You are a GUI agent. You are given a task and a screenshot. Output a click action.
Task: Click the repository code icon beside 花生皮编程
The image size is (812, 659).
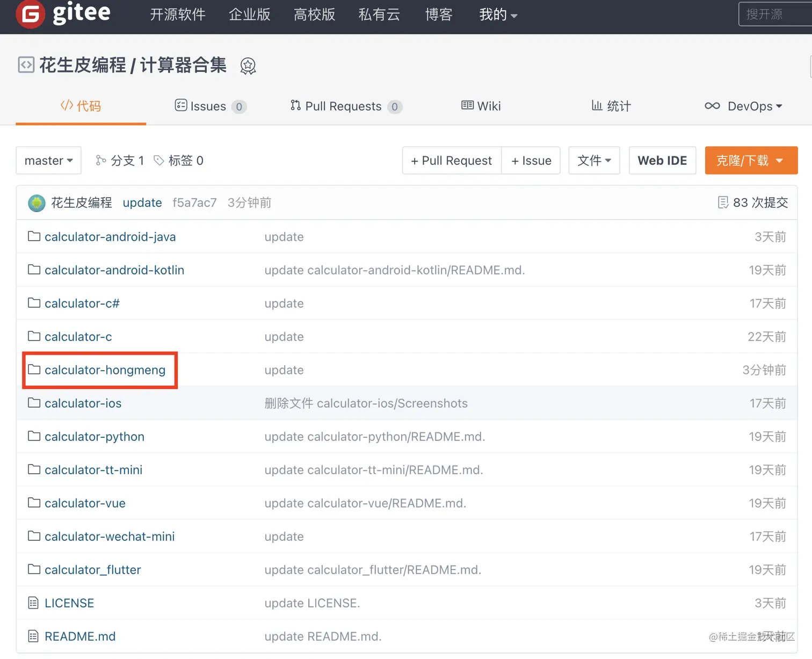26,65
